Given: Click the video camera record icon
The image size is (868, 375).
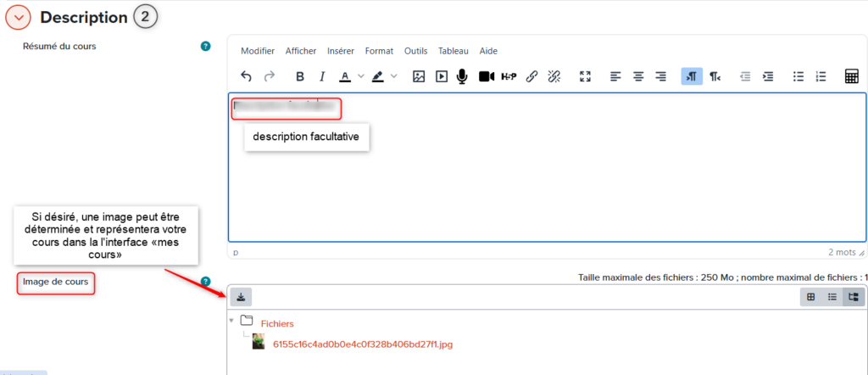Looking at the screenshot, I should (x=487, y=76).
